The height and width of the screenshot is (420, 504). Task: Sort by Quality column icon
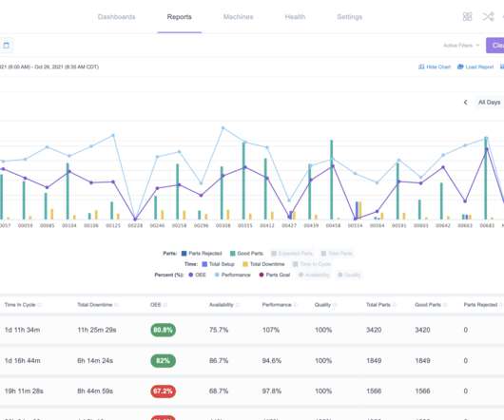pos(335,305)
